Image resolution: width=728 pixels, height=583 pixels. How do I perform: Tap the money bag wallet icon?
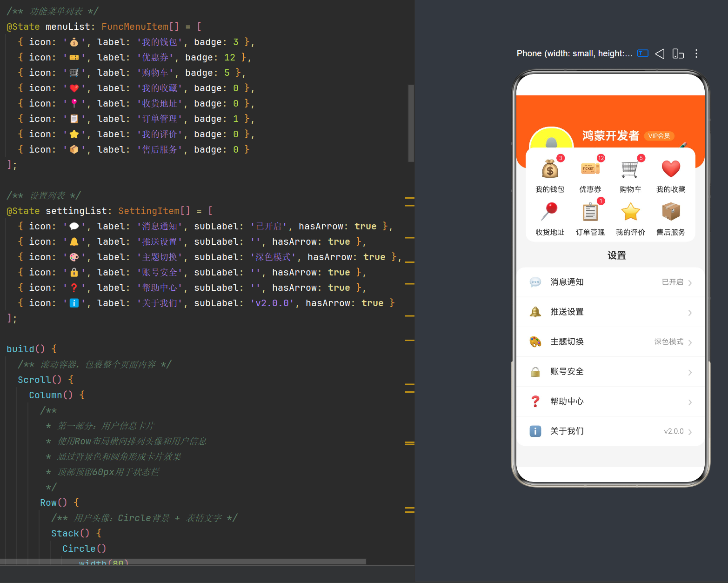550,168
